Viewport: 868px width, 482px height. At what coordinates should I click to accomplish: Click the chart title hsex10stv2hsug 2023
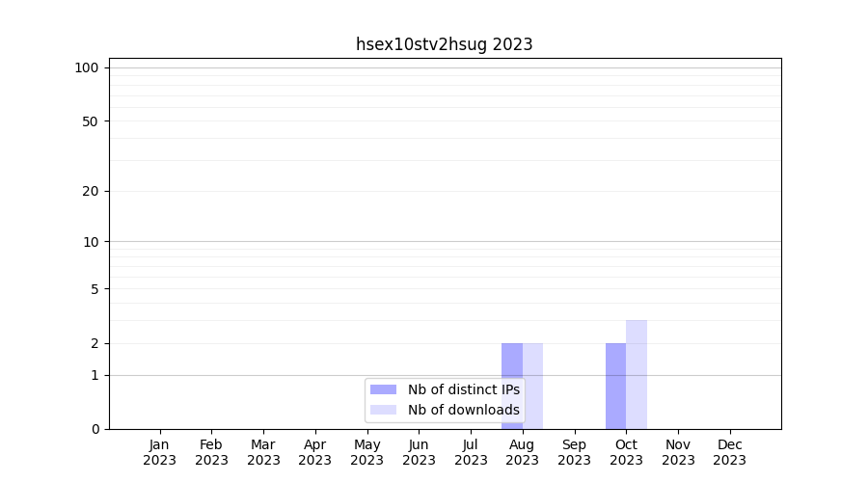point(444,44)
